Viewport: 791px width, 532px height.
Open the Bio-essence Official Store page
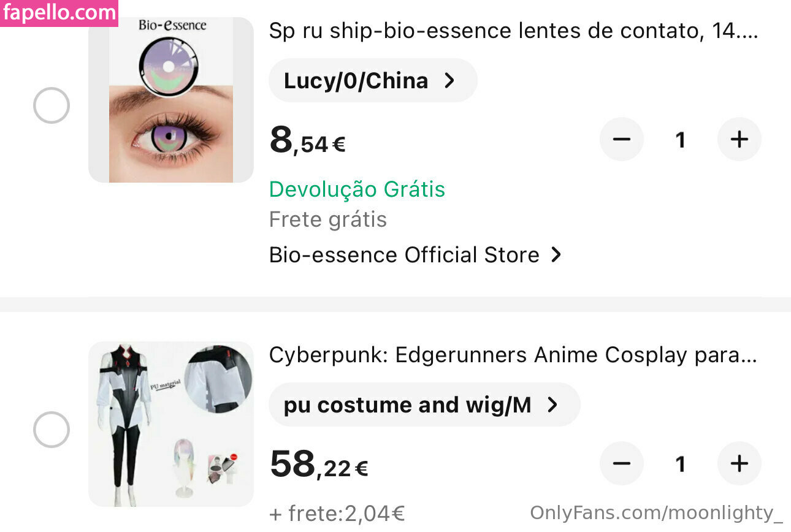click(415, 255)
